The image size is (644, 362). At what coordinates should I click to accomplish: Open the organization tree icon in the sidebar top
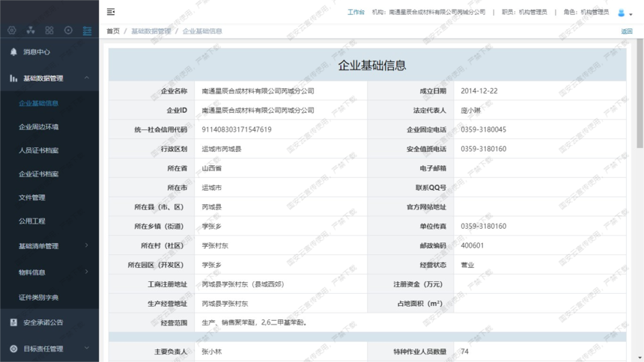[x=31, y=31]
